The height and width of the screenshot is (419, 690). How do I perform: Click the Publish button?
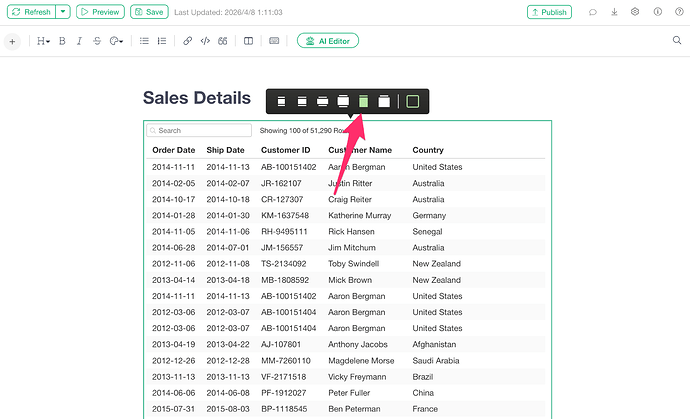click(x=549, y=12)
